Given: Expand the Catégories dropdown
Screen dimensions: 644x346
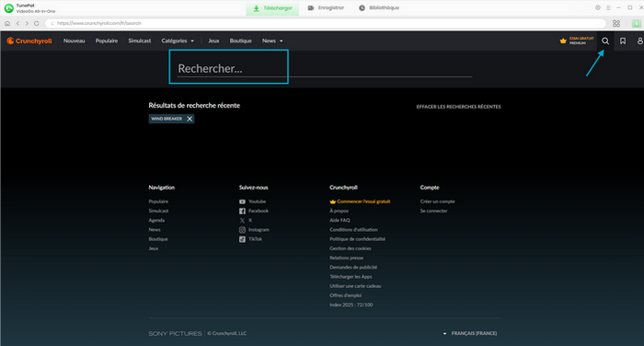Looking at the screenshot, I should [178, 40].
